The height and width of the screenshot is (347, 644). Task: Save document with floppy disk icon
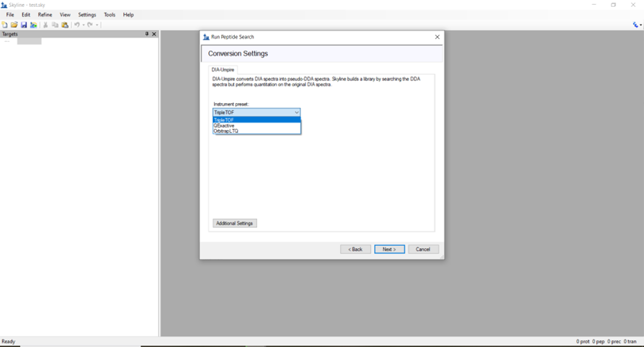[24, 25]
